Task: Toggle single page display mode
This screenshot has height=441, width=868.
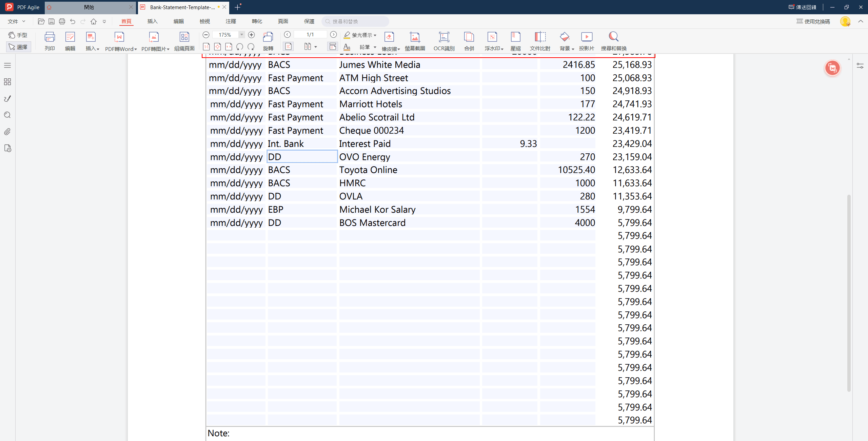Action: click(x=288, y=46)
